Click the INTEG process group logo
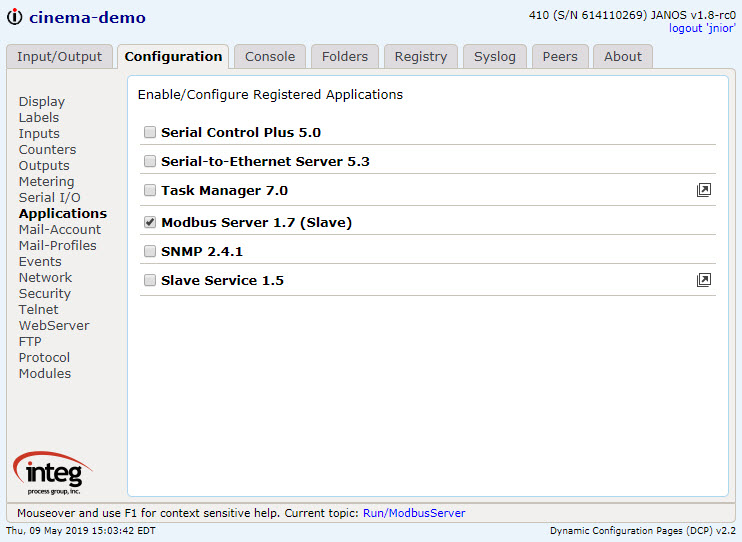The height and width of the screenshot is (542, 742). point(53,473)
